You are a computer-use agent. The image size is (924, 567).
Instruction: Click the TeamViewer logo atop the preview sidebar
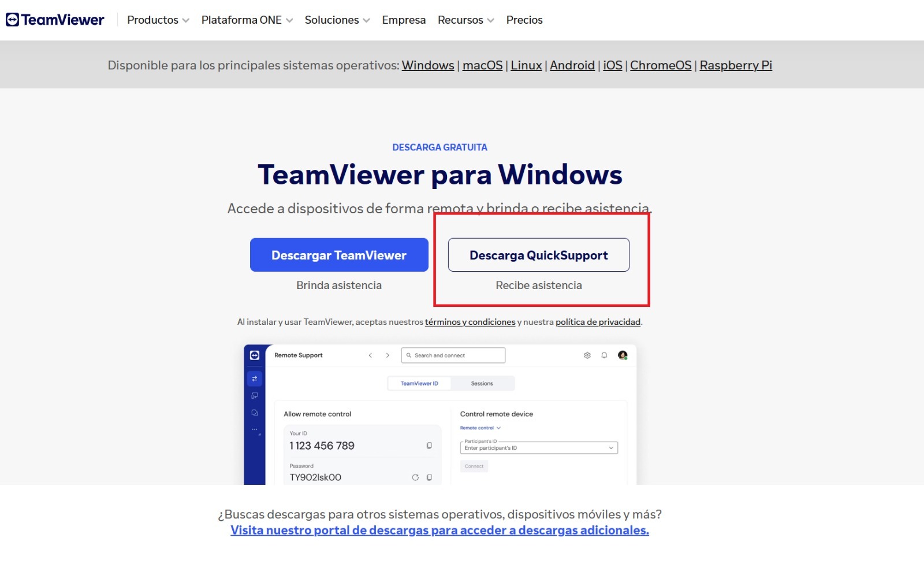[255, 355]
